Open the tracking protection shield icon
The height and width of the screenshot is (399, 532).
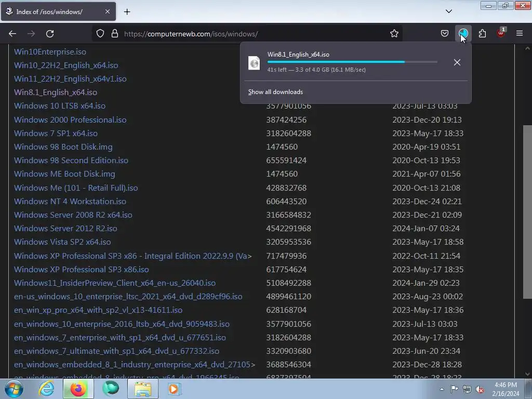[x=100, y=34]
